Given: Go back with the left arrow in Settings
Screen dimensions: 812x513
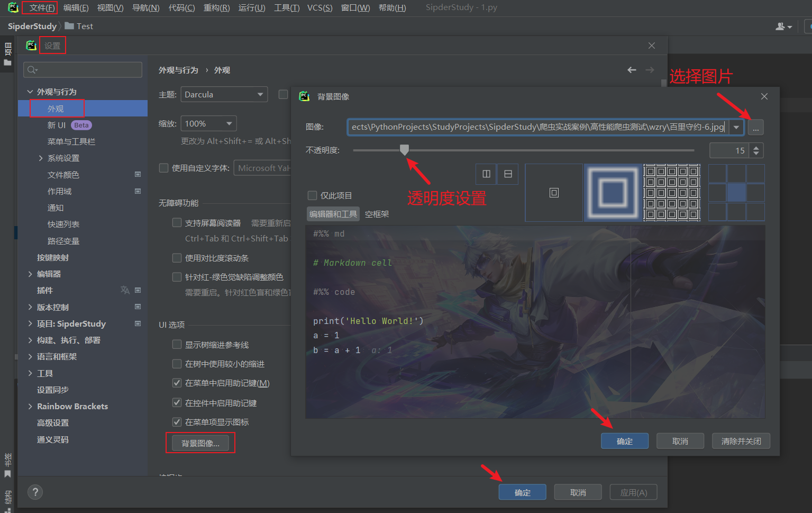Looking at the screenshot, I should tap(632, 70).
